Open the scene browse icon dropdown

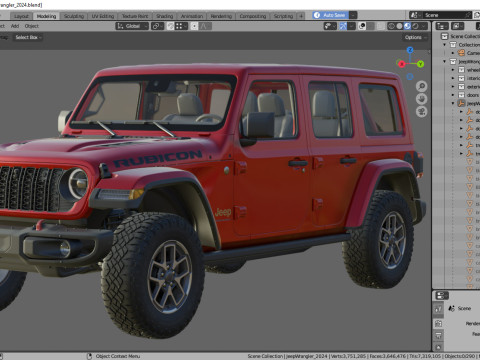415,15
